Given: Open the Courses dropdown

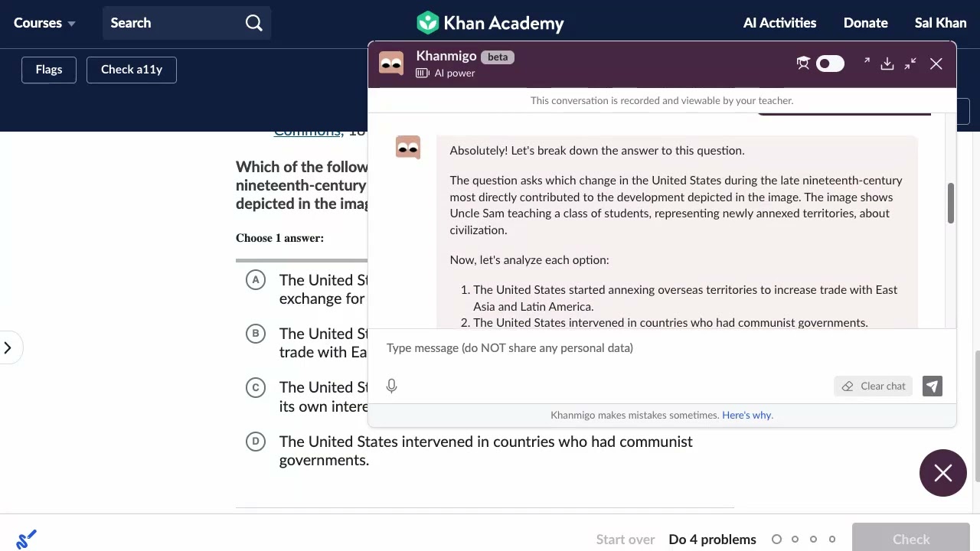Looking at the screenshot, I should [44, 23].
